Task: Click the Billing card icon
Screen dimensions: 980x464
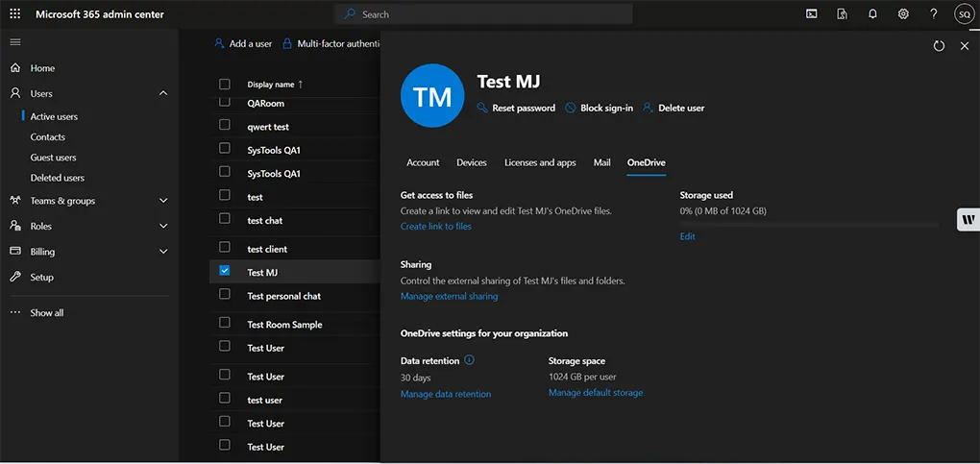Action: (x=15, y=252)
